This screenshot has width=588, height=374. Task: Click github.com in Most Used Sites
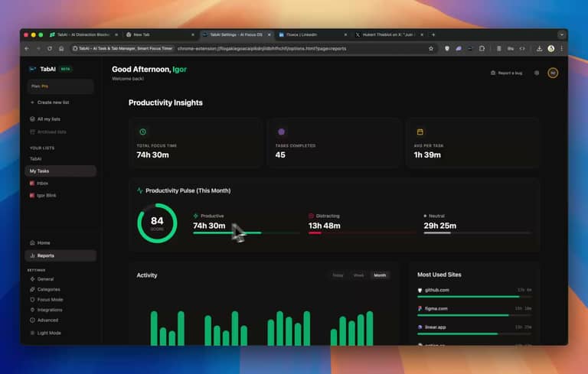click(x=437, y=290)
